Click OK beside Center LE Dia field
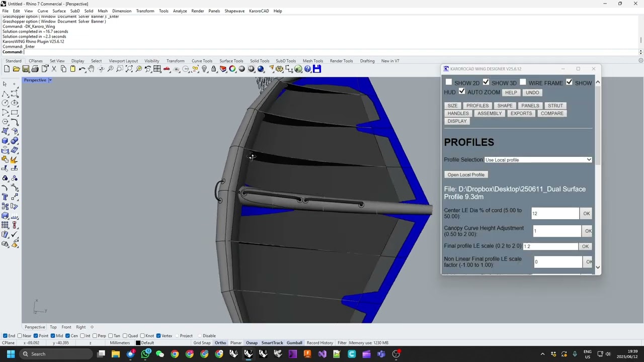This screenshot has width=644, height=362. pyautogui.click(x=587, y=214)
